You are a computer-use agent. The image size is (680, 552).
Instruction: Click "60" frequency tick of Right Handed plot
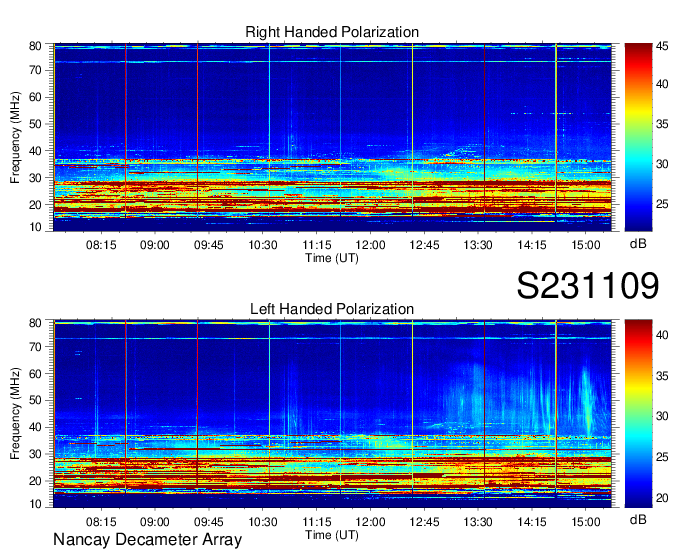click(35, 97)
